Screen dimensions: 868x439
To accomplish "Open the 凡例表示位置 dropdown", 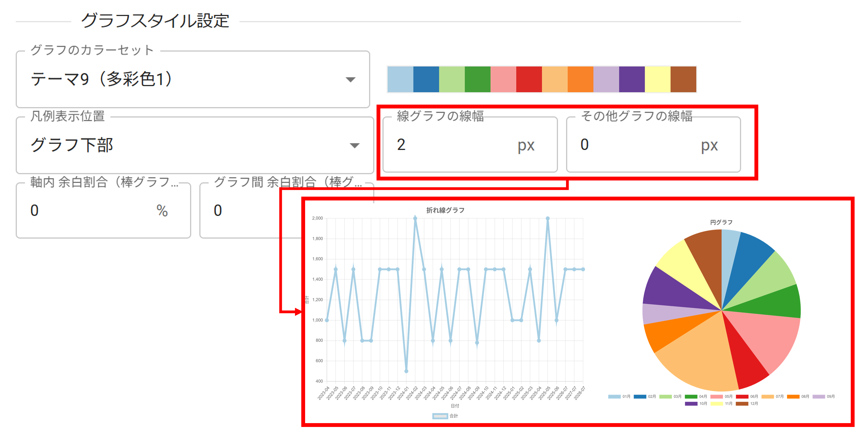I will 195,145.
